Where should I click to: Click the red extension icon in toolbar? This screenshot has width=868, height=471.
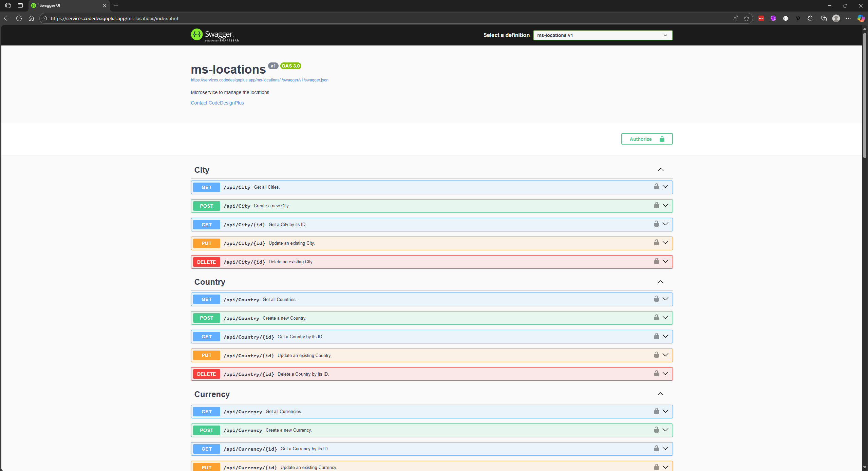[761, 18]
